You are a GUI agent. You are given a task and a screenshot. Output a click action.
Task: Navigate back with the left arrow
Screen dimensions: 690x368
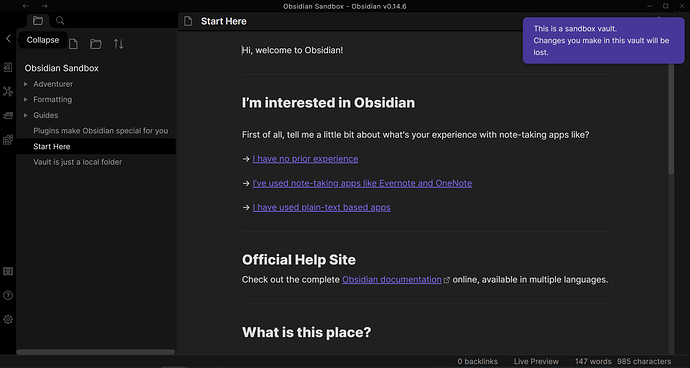(26, 6)
